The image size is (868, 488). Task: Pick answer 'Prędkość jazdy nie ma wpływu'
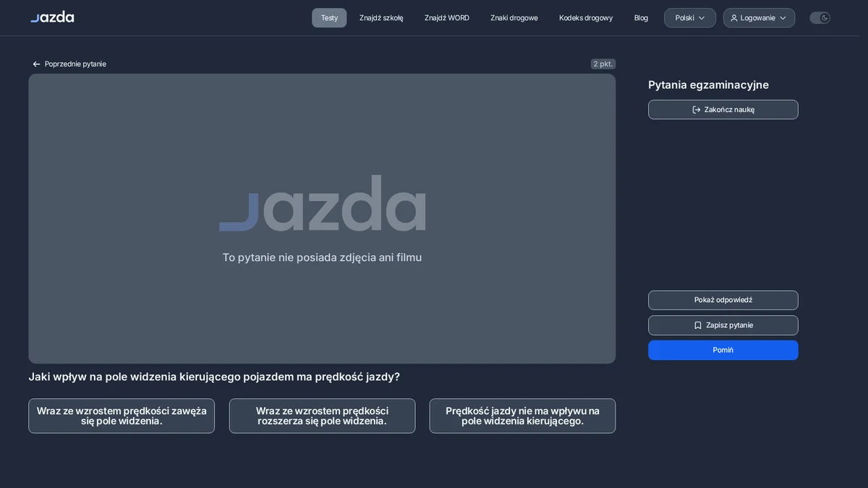522,416
